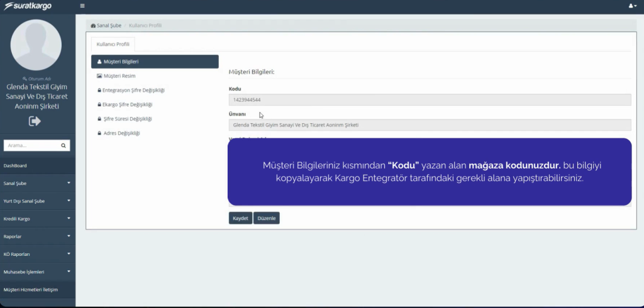Click the Müşteri Resim image icon

point(99,76)
